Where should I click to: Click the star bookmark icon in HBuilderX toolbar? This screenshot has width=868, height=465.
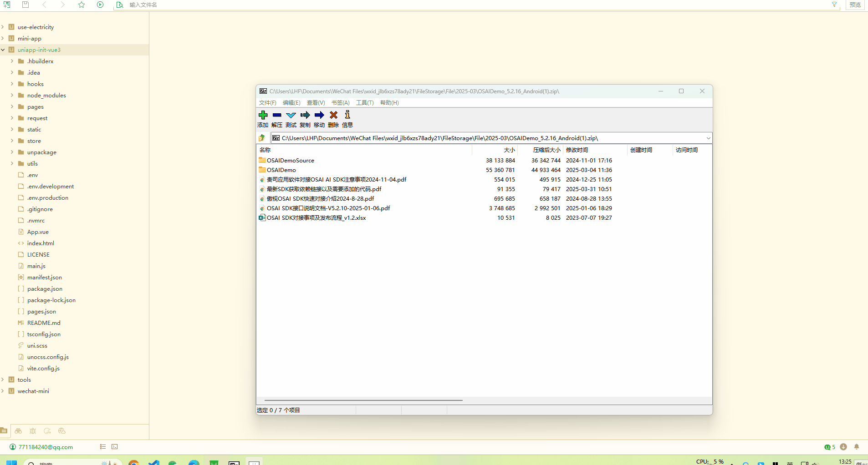click(x=82, y=5)
